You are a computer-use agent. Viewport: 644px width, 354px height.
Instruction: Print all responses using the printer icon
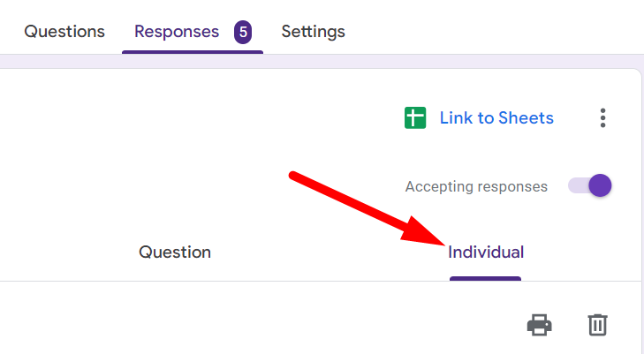pyautogui.click(x=540, y=325)
